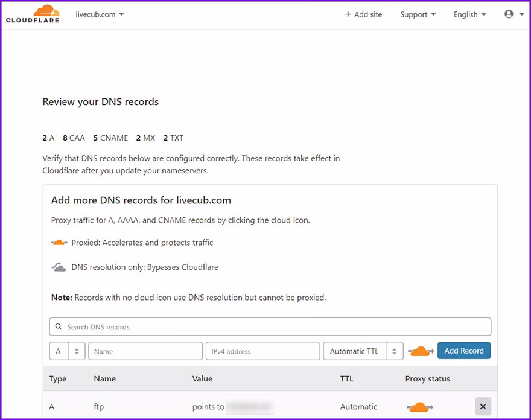Click the Cloudflare logo
The image size is (531, 420).
point(33,14)
